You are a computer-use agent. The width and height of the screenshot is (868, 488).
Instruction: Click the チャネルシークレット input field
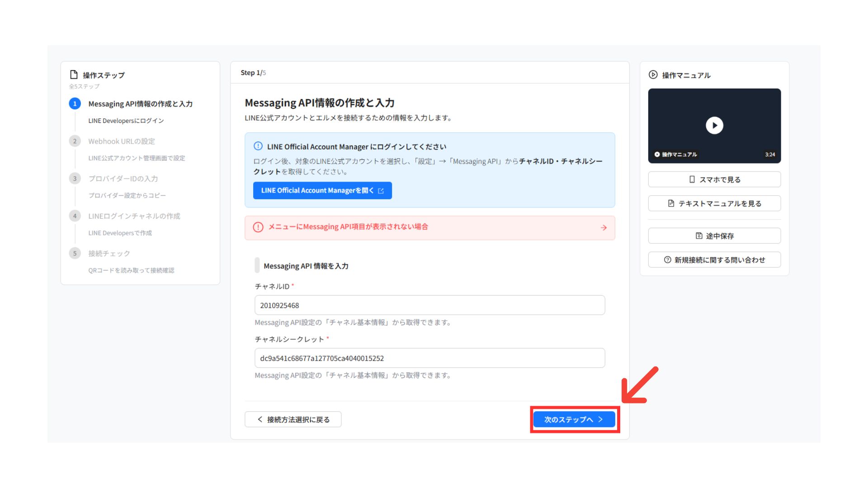(429, 358)
